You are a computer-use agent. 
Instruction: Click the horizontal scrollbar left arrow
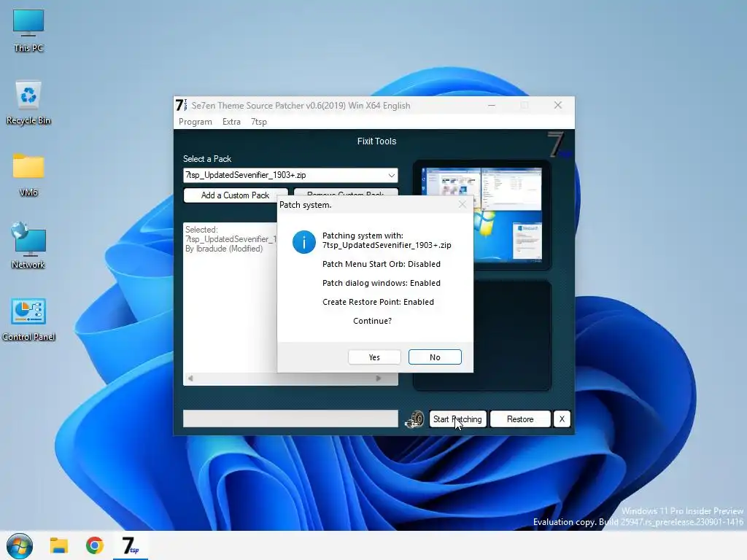(190, 378)
